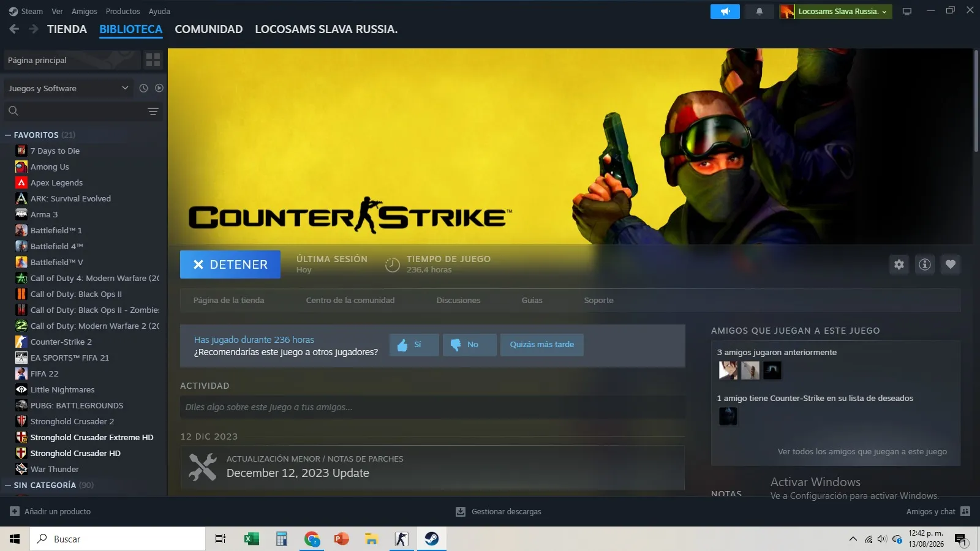Filter by ready-to-play games icon

159,88
